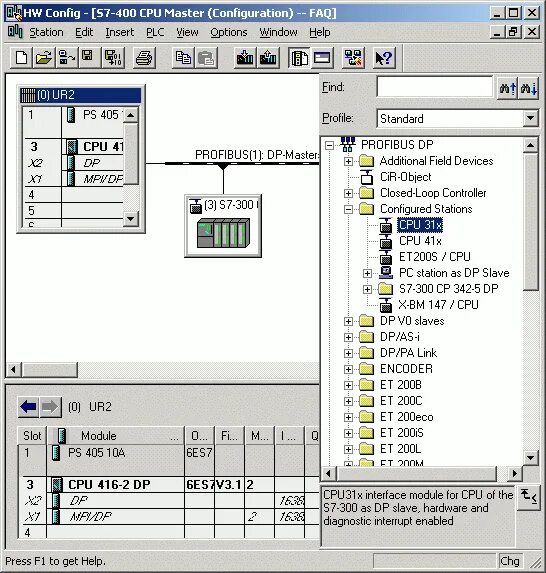The height and width of the screenshot is (573, 546).
Task: Click the Download to Module icon
Action: coord(245,58)
